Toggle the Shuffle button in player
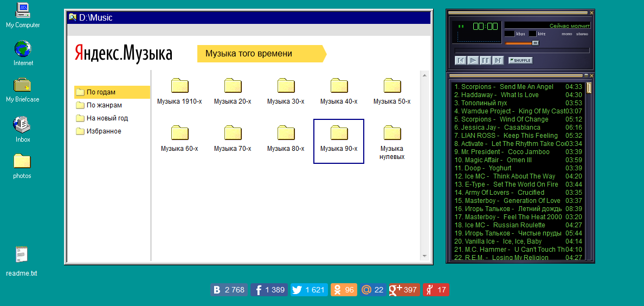 pos(520,60)
